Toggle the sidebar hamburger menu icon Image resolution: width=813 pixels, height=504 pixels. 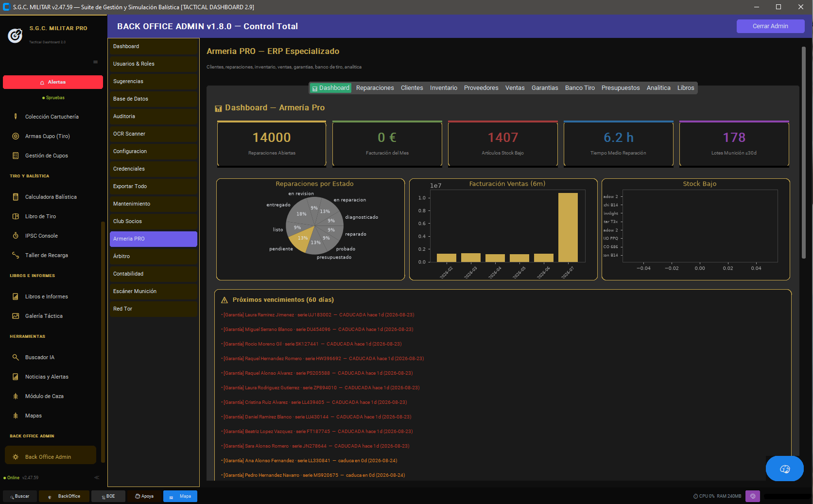tap(95, 62)
